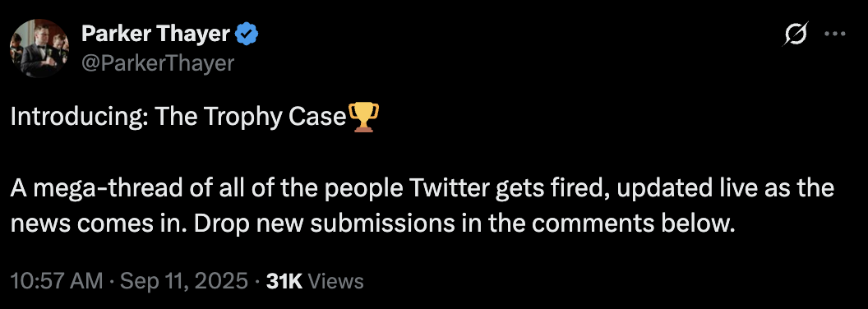The width and height of the screenshot is (868, 309).
Task: Open the three-dot more options menu
Action: pyautogui.click(x=835, y=35)
